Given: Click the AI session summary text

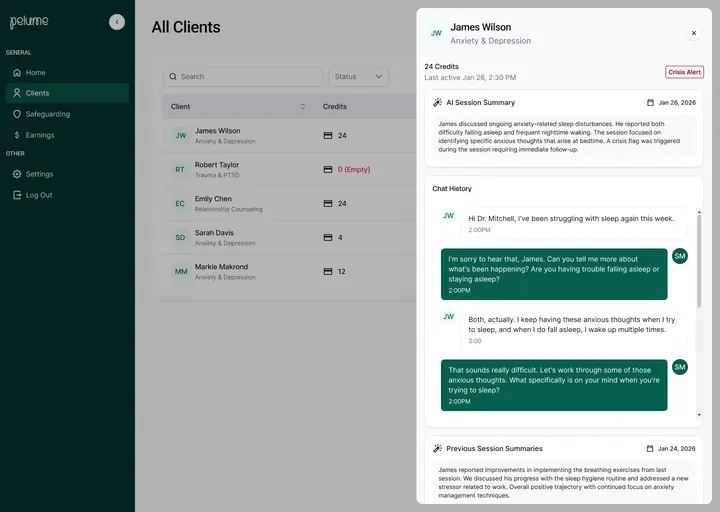Looking at the screenshot, I should [559, 137].
